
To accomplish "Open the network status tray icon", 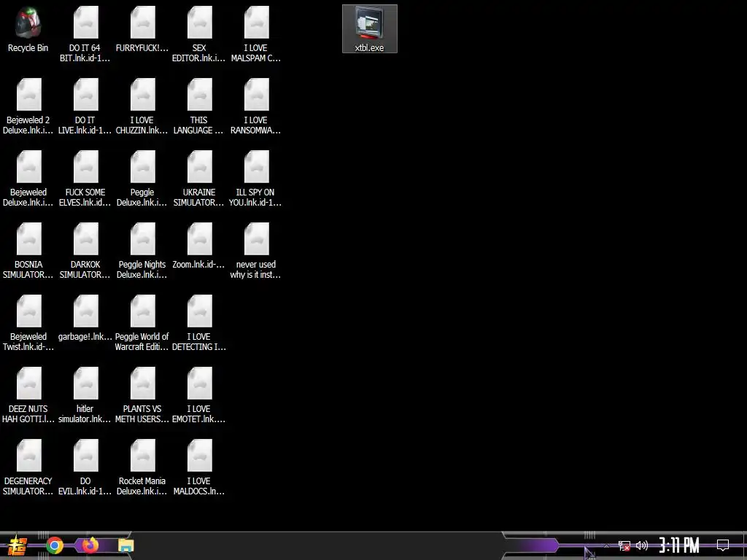I will click(624, 545).
